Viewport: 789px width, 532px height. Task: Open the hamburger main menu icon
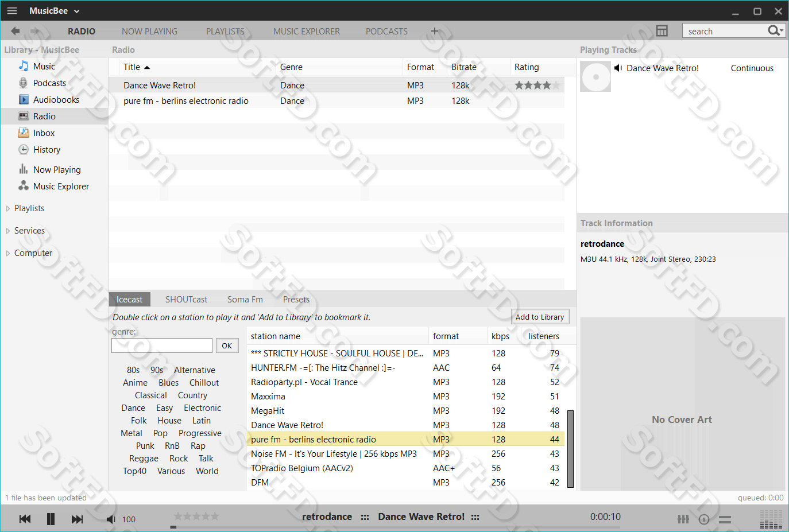pos(12,11)
